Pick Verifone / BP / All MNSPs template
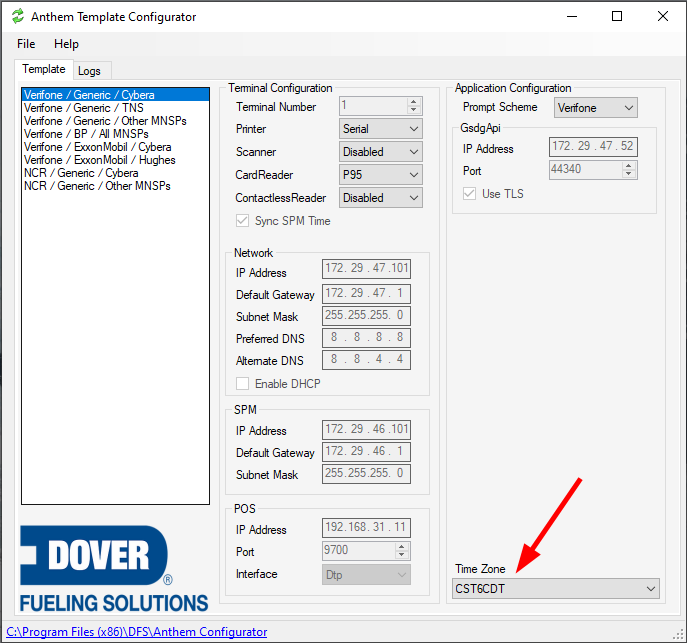Viewport: 687px width, 643px height. (x=115, y=134)
